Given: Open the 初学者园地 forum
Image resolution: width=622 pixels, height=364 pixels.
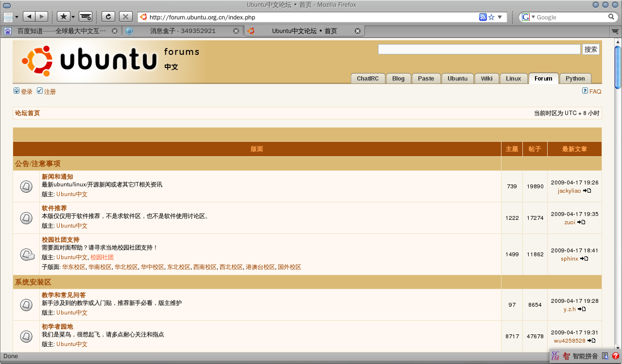Looking at the screenshot, I should pyautogui.click(x=57, y=327).
